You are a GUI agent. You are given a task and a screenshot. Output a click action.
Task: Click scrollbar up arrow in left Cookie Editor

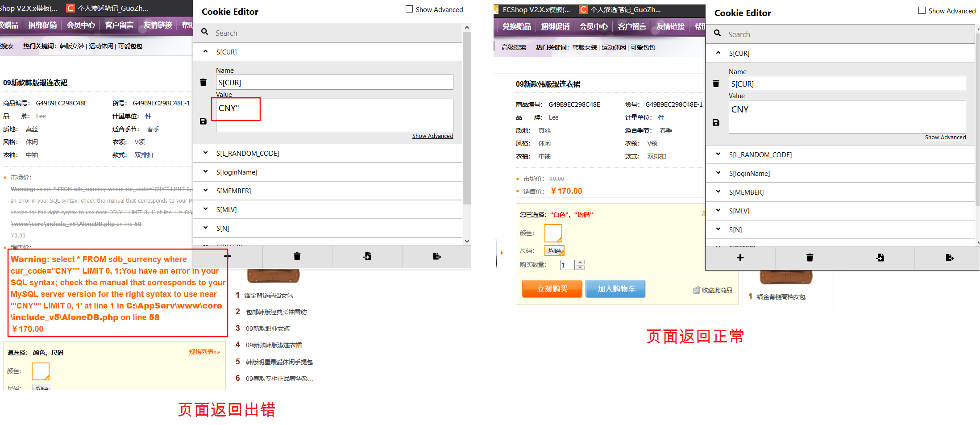tap(467, 28)
